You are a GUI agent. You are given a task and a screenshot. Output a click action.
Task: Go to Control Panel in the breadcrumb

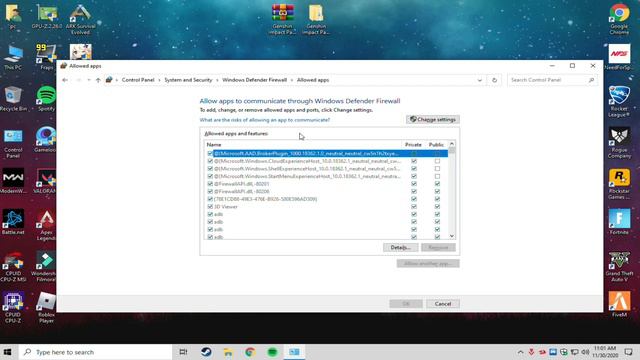tap(138, 80)
